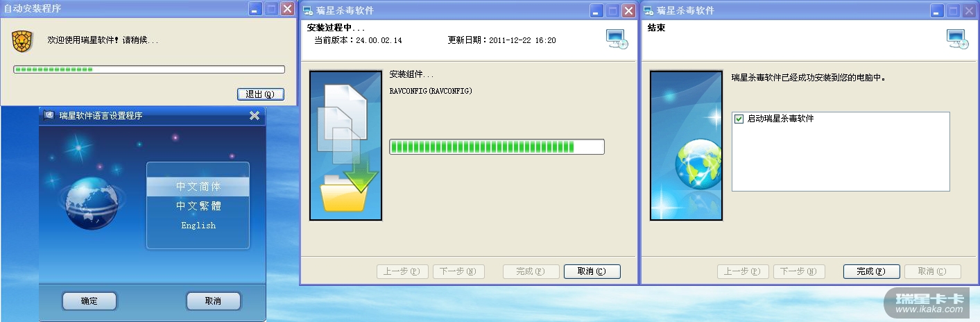Click the 退出(Q) button in the auto-installer
980x322 pixels.
click(x=260, y=94)
